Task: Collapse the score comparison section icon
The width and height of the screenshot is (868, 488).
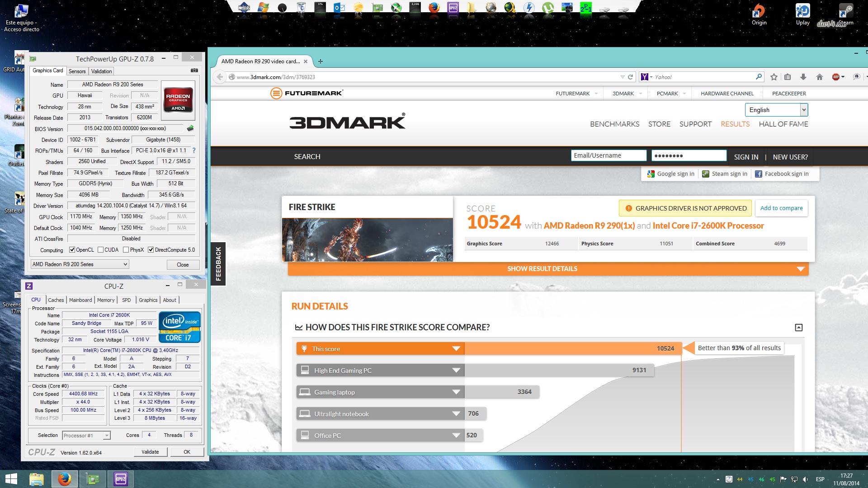Action: click(798, 328)
